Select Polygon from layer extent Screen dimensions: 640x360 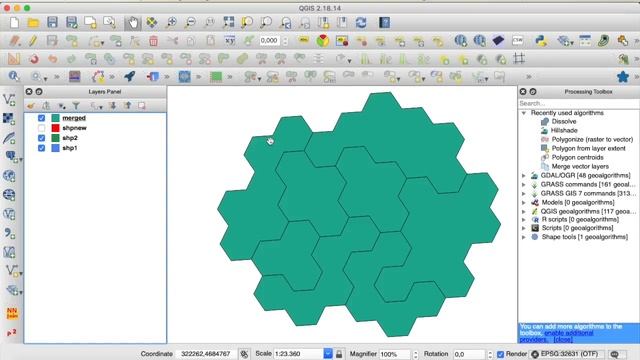(588, 149)
